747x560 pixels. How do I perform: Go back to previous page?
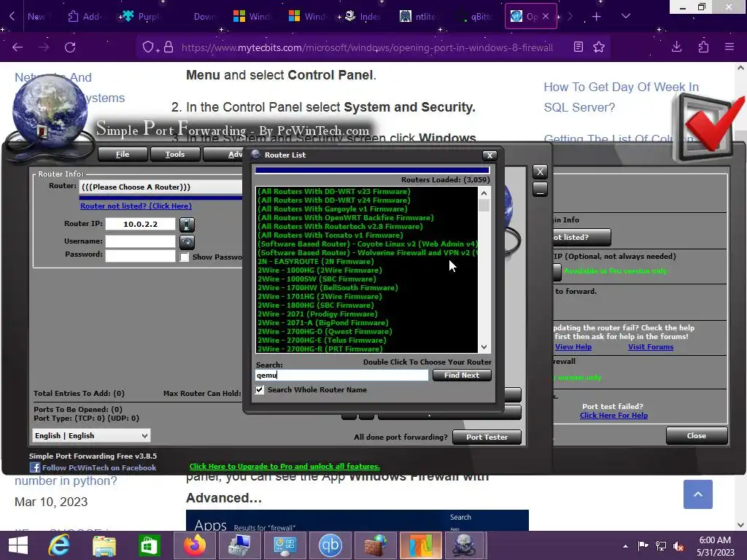click(x=18, y=47)
